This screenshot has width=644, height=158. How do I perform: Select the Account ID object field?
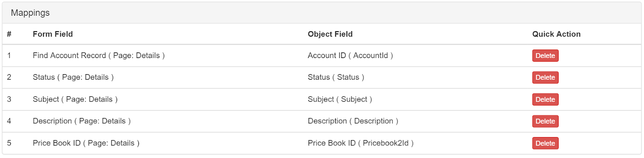tap(350, 56)
